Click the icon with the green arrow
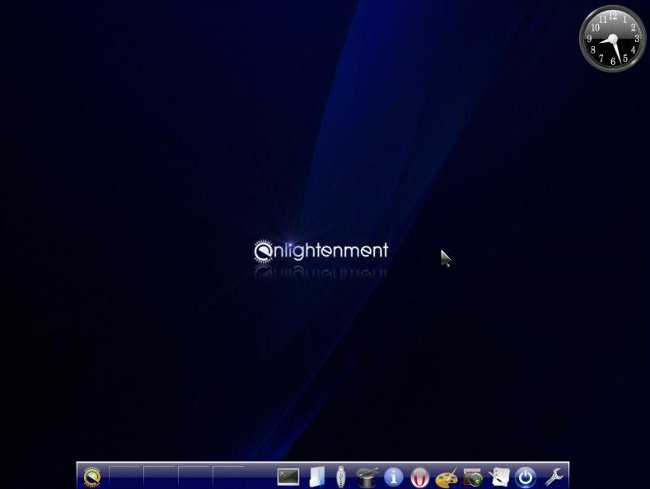This screenshot has height=489, width=650. tap(473, 477)
